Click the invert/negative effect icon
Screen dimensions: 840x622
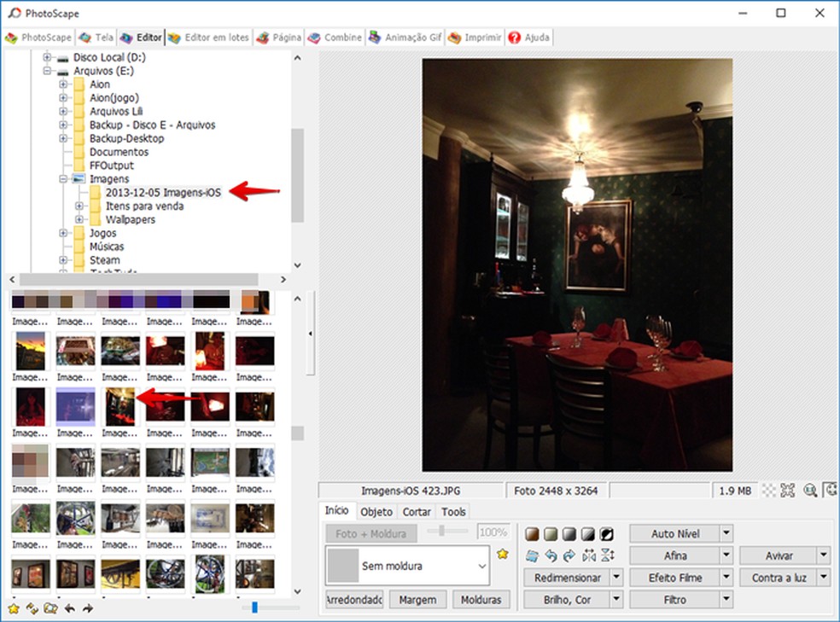607,534
